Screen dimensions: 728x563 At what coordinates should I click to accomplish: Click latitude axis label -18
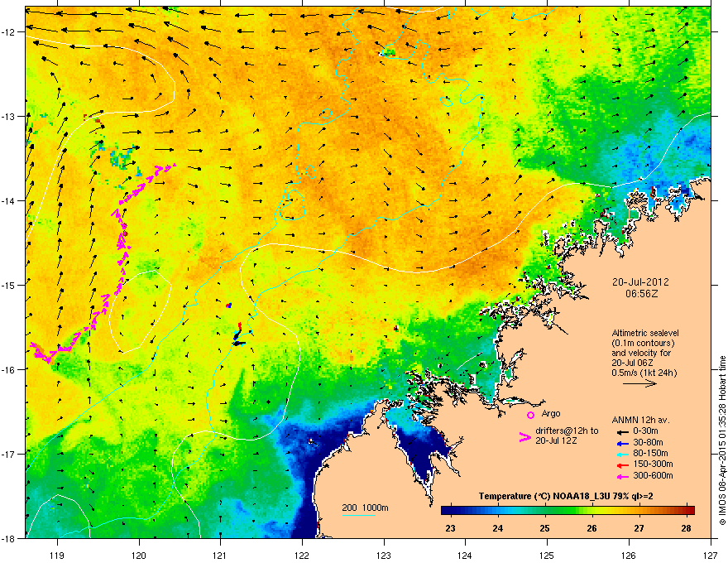coord(9,538)
